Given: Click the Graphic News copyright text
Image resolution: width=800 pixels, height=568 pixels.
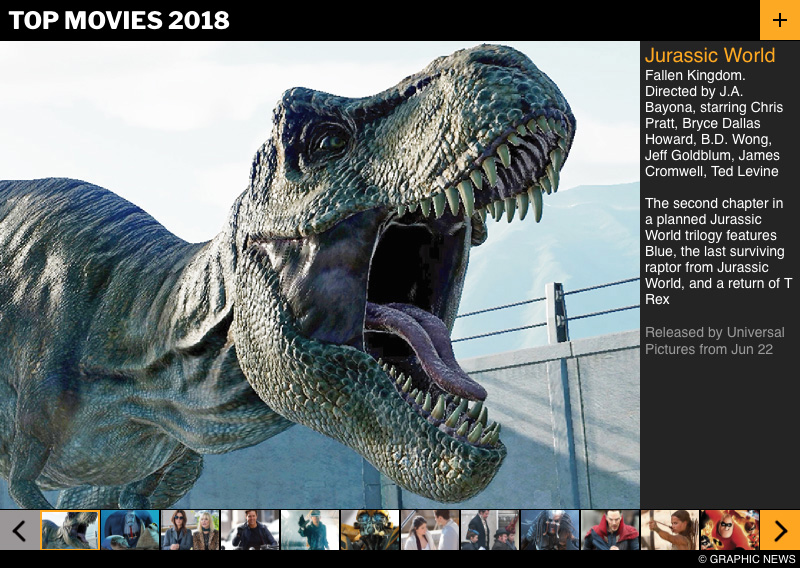Looking at the screenshot, I should [746, 559].
